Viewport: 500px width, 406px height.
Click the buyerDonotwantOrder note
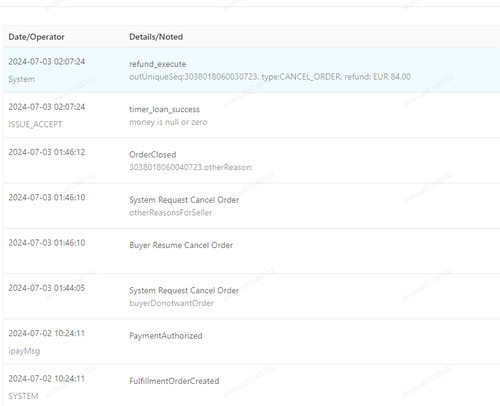tap(171, 303)
